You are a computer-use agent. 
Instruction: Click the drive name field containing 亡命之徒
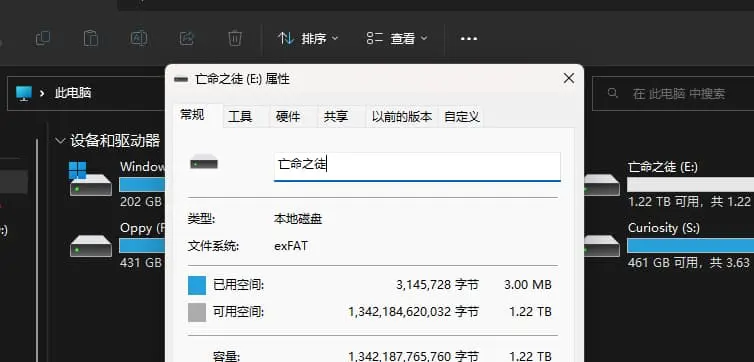(x=417, y=166)
